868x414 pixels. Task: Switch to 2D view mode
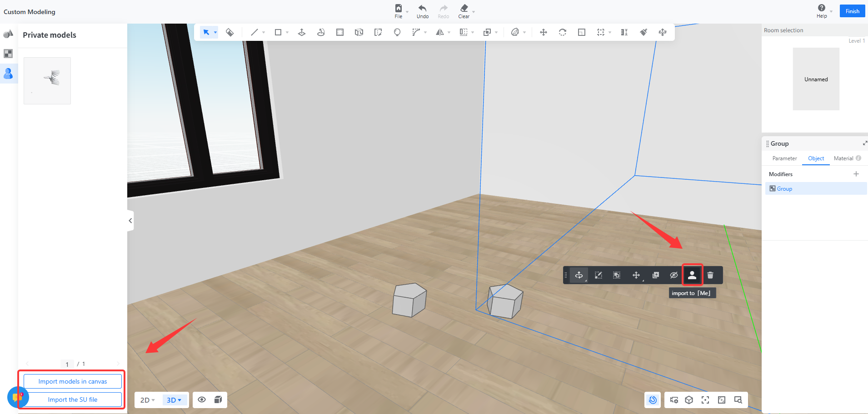[x=147, y=400]
